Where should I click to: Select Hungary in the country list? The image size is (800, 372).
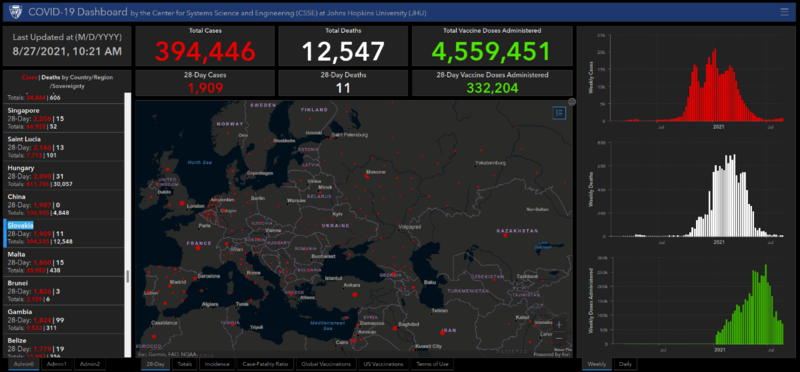point(63,176)
